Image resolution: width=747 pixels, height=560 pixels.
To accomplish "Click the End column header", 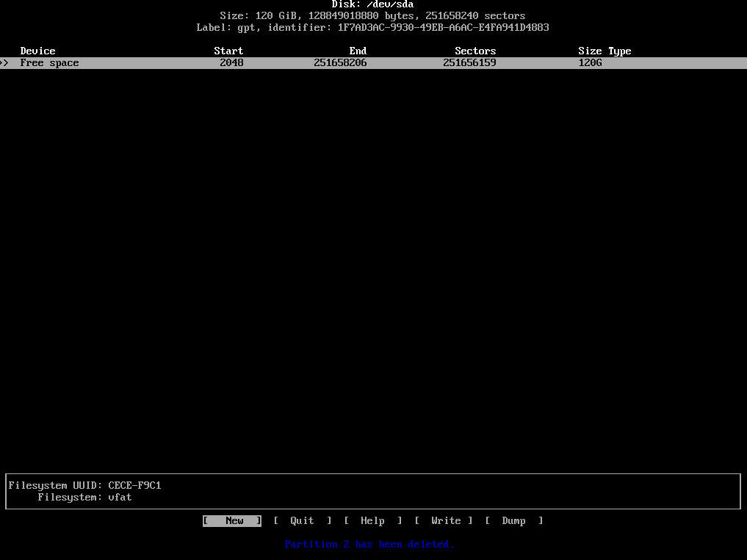I will pyautogui.click(x=358, y=51).
